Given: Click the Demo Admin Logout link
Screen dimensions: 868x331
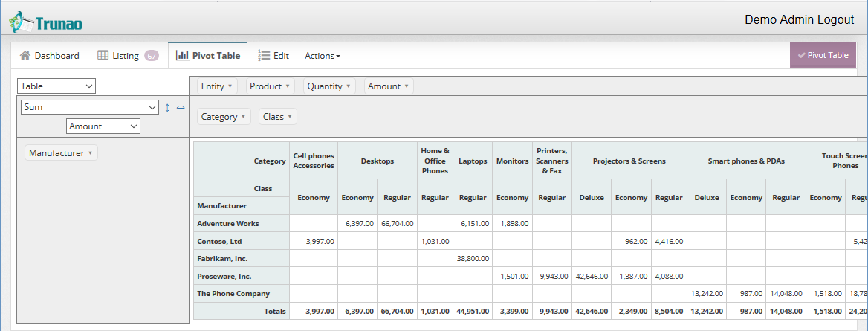Looking at the screenshot, I should [x=799, y=20].
